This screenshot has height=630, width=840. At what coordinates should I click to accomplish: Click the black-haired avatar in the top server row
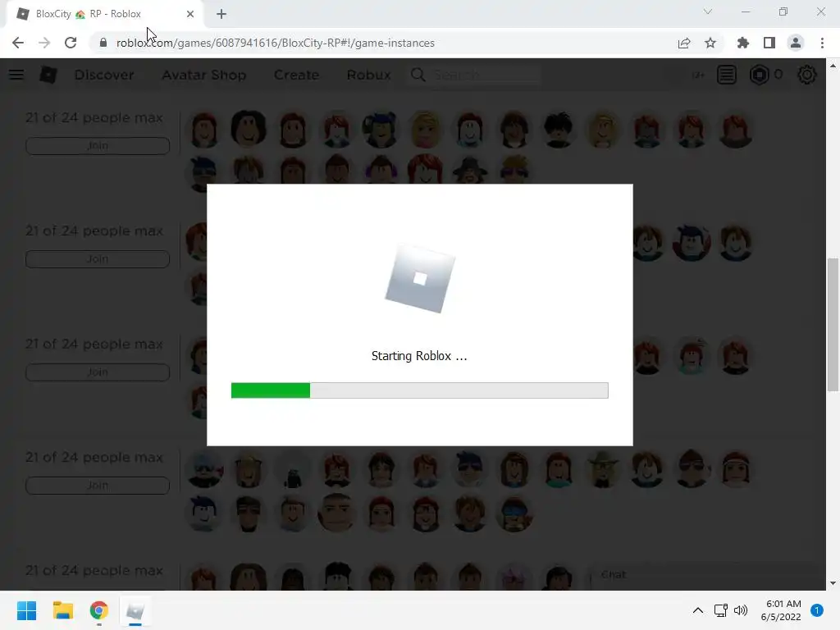click(558, 130)
